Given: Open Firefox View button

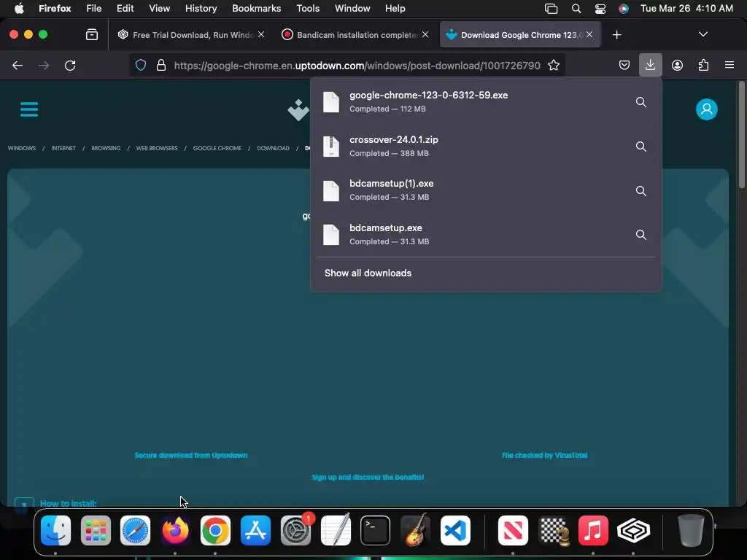Looking at the screenshot, I should pos(92,34).
